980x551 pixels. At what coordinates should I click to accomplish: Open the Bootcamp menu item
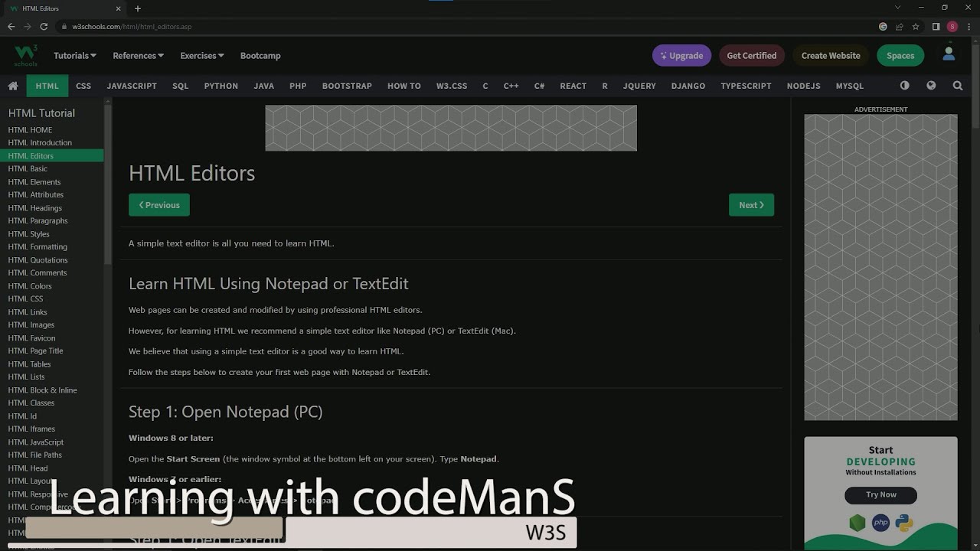click(x=260, y=55)
